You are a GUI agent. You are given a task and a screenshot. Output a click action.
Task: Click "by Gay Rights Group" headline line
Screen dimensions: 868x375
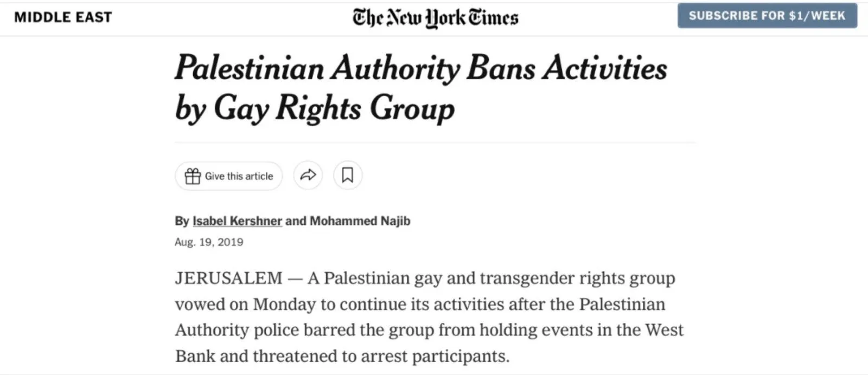pyautogui.click(x=315, y=108)
